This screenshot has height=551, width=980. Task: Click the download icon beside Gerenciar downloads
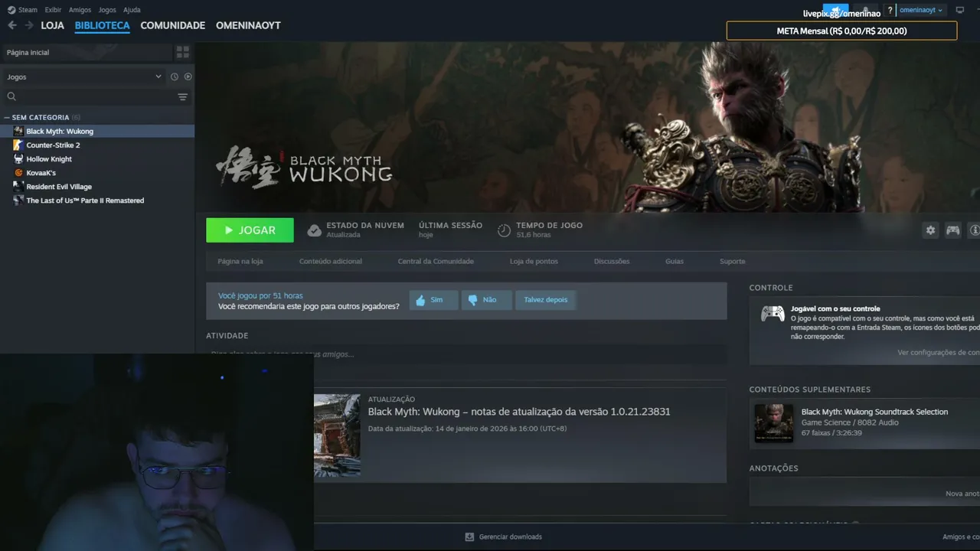(469, 537)
